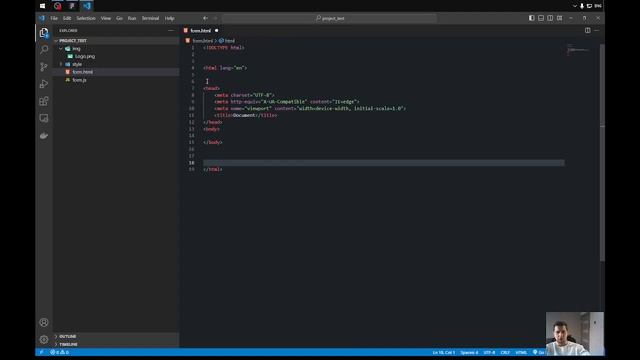Click the minimap code preview
Image resolution: width=640 pixels, height=360 pixels.
[578, 50]
